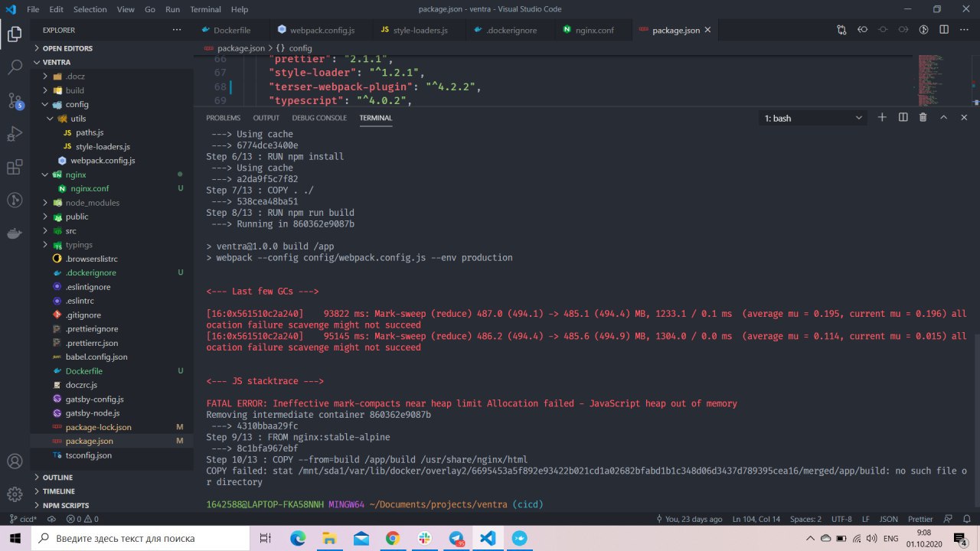
Task: Open the Search view icon
Action: 15,67
